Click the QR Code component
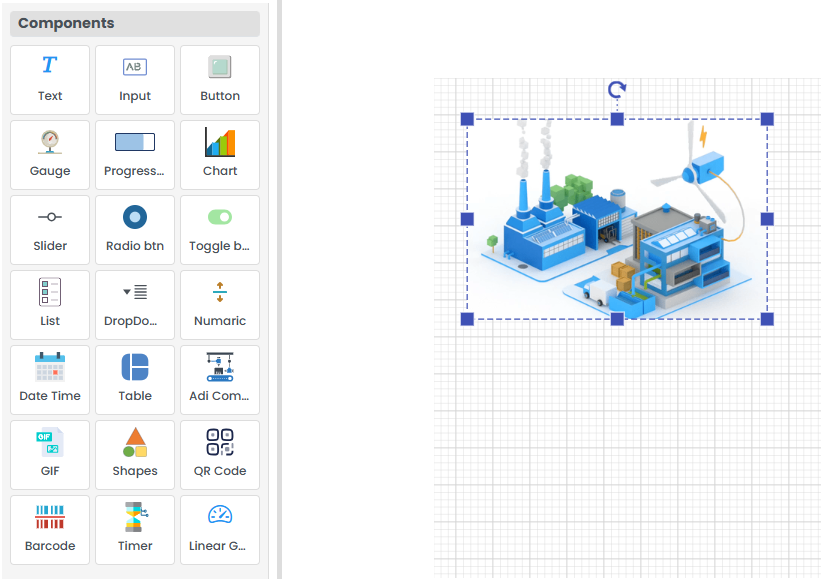 220,455
